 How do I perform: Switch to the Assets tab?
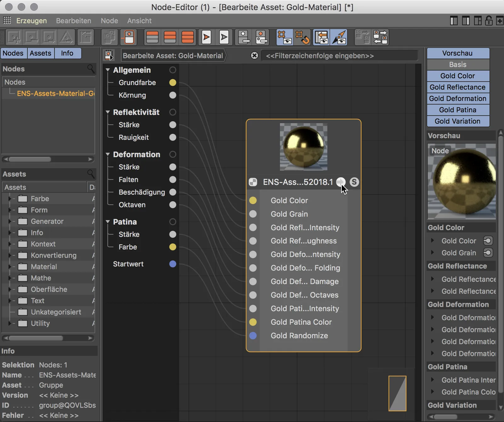click(x=41, y=53)
